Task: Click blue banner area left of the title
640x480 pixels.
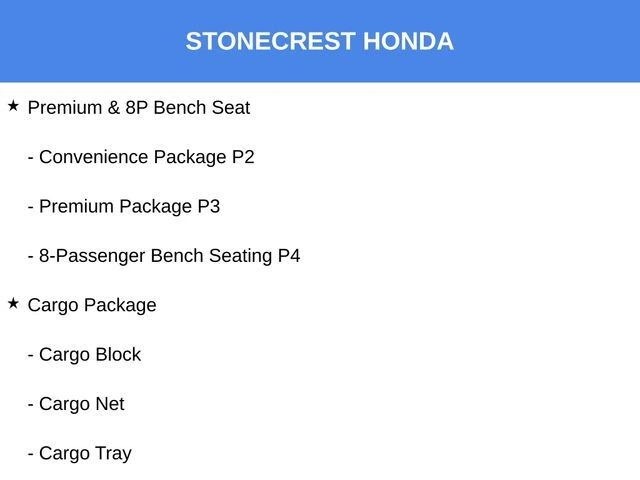Action: click(x=90, y=41)
